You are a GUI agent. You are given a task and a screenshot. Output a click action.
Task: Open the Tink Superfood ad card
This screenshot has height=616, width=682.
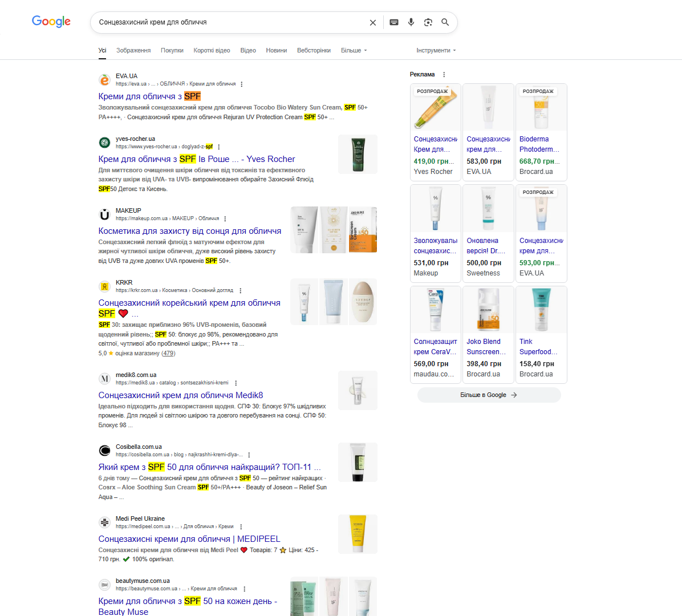click(541, 335)
